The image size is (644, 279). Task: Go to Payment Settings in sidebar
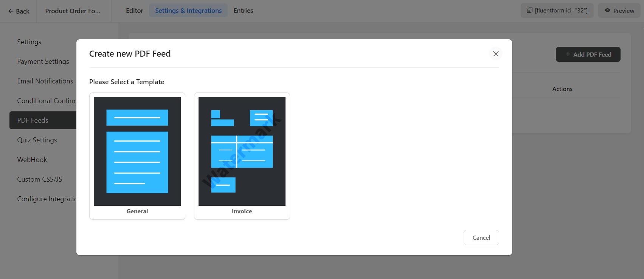click(43, 62)
